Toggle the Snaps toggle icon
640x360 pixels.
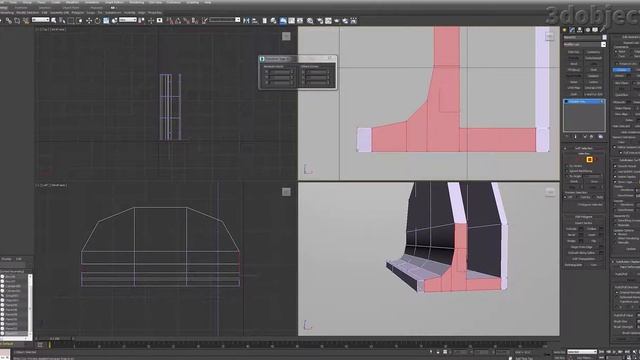pos(169,20)
